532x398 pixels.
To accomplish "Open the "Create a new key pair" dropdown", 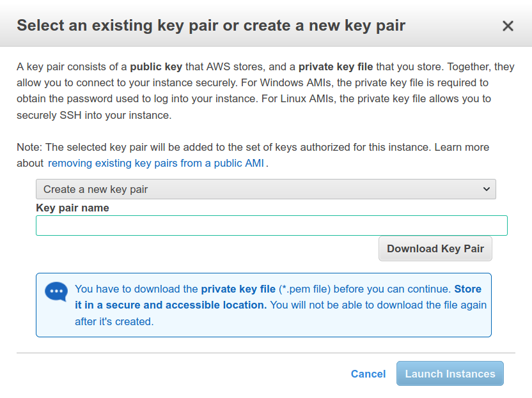I will 265,189.
